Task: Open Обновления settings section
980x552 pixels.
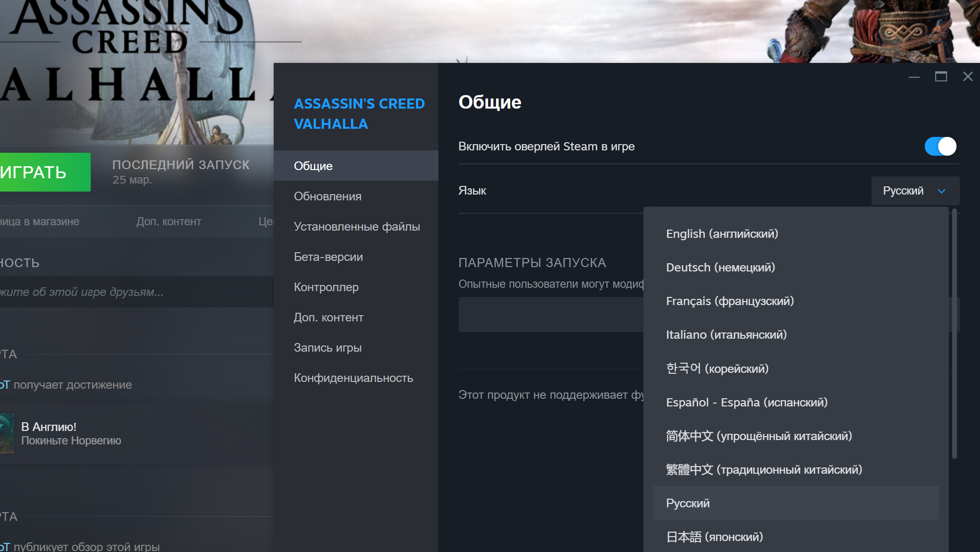Action: [x=327, y=196]
